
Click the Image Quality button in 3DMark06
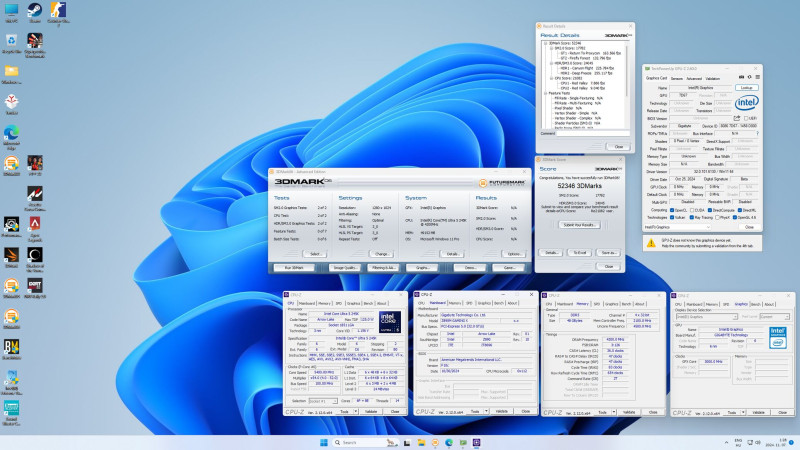click(345, 267)
